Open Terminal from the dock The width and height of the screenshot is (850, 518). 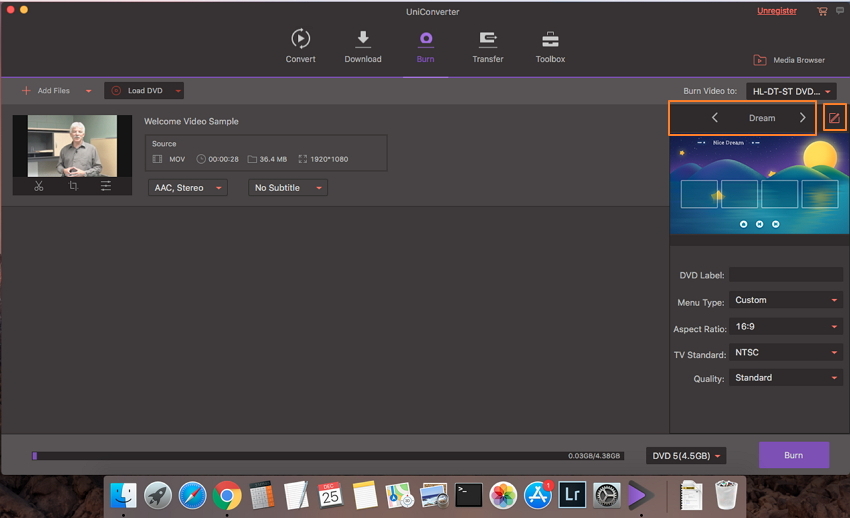point(468,495)
